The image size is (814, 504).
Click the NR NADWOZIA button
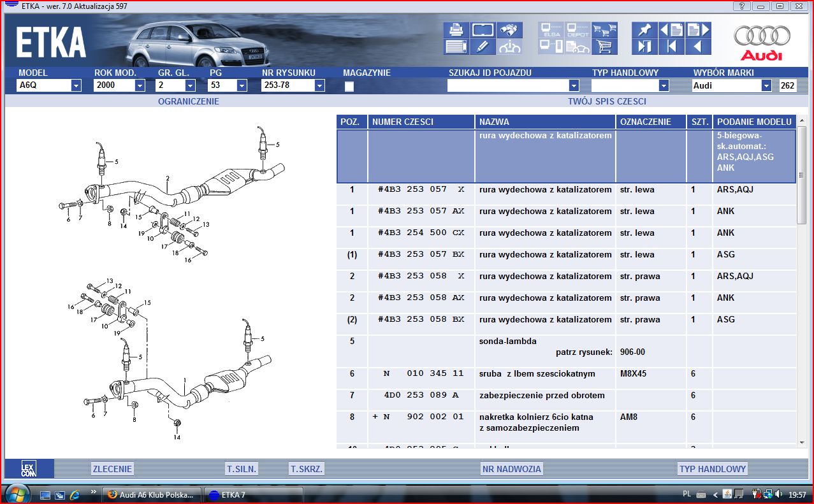511,469
